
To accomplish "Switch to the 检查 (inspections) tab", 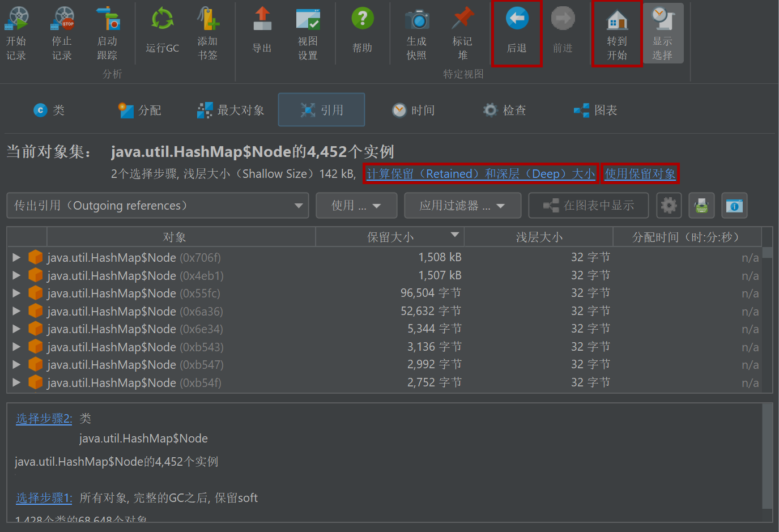I will (504, 110).
